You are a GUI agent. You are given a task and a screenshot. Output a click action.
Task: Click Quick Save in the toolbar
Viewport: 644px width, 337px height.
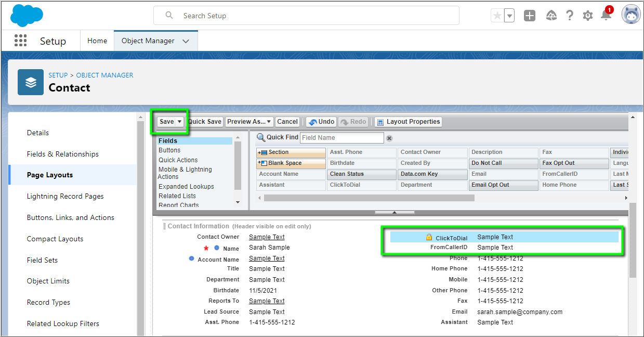click(x=205, y=122)
